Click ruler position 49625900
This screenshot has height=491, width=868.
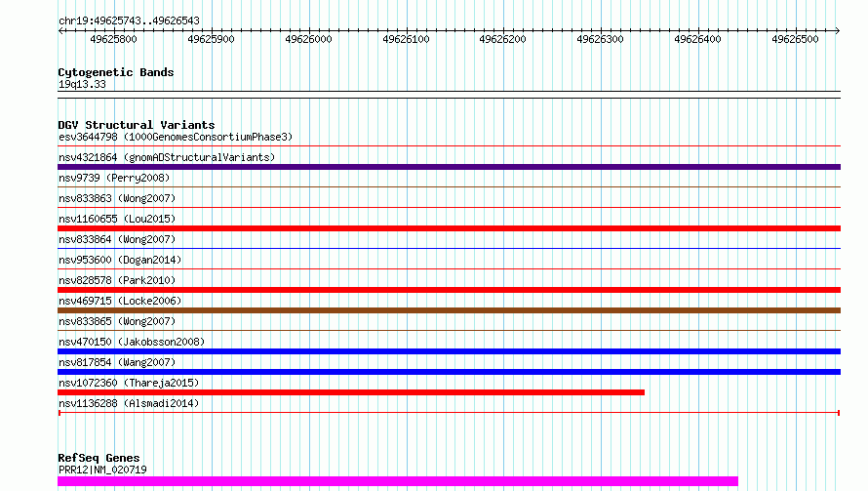click(211, 39)
